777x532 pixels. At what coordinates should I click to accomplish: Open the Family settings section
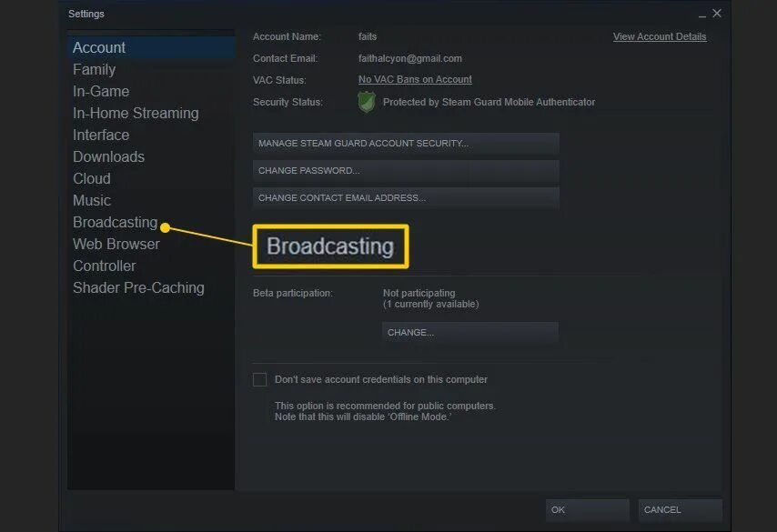tap(94, 69)
